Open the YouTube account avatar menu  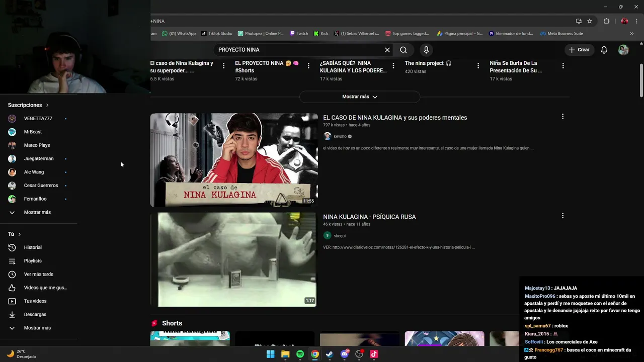(x=623, y=50)
